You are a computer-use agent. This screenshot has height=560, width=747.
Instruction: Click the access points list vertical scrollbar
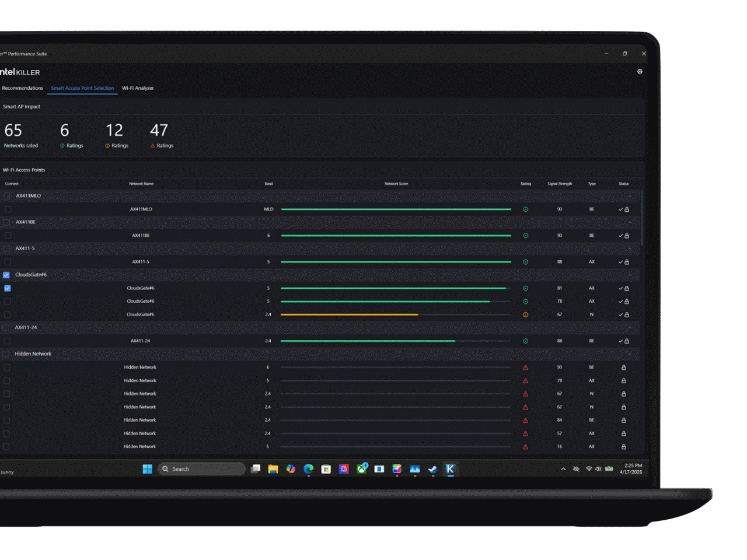click(x=643, y=218)
